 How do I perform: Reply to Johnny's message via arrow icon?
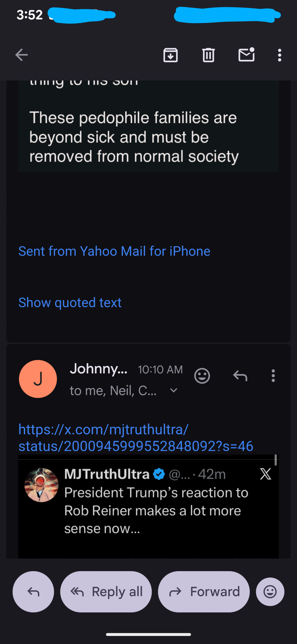tap(240, 376)
